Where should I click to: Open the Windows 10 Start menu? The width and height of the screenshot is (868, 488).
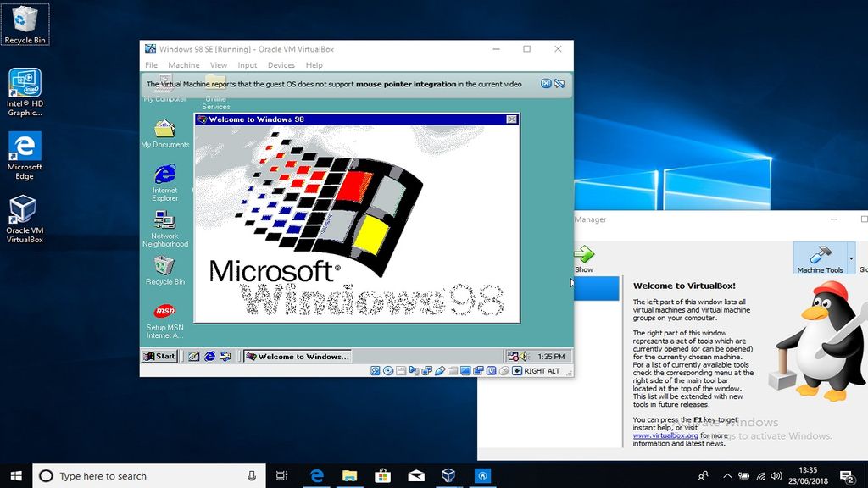coord(16,476)
